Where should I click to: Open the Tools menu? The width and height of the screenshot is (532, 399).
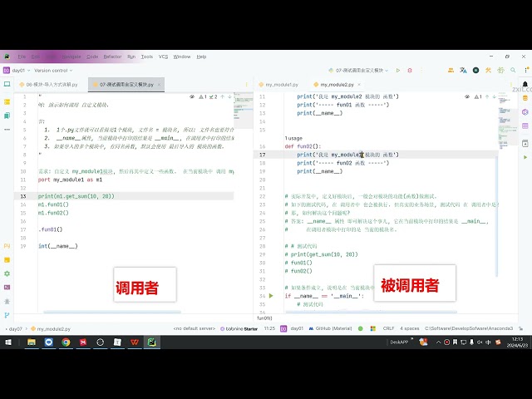coord(147,57)
